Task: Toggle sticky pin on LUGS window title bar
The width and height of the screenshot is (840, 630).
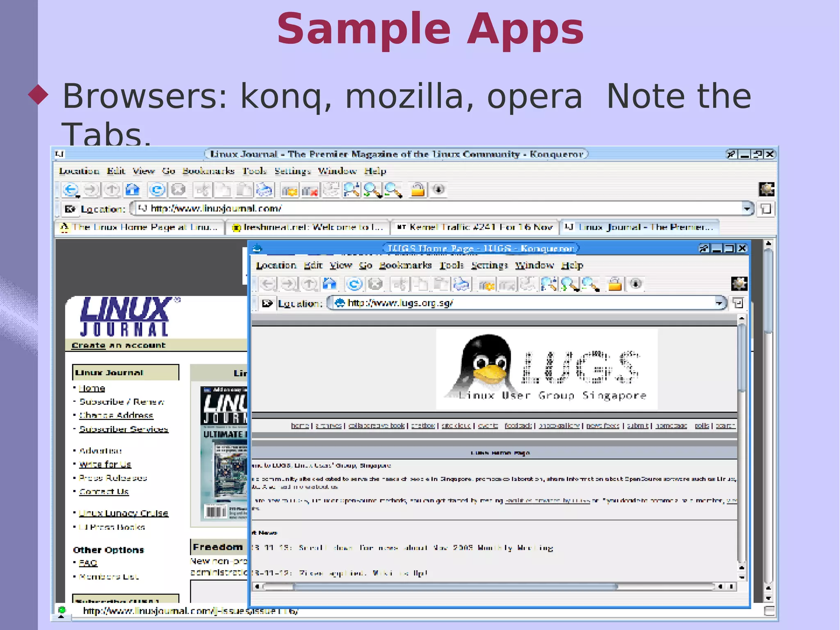Action: point(704,248)
